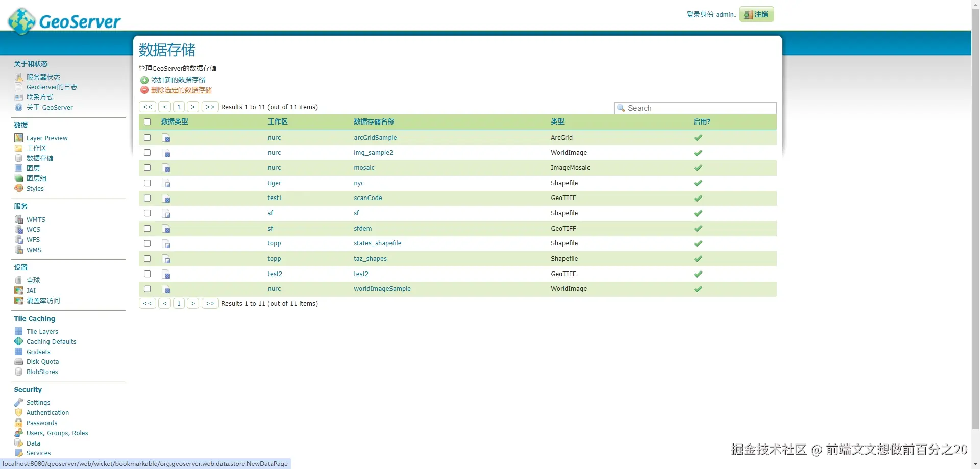The height and width of the screenshot is (469, 980).
Task: Click the green add data store icon
Action: tap(144, 80)
